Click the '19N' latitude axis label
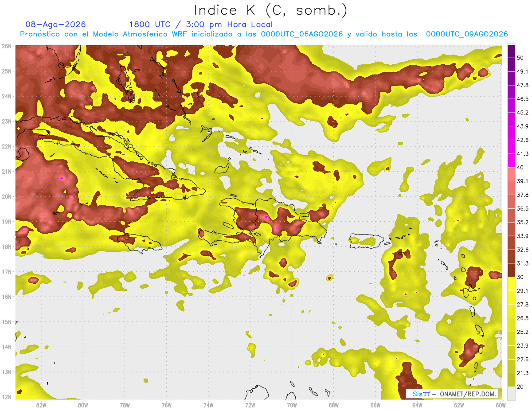The image size is (532, 411). point(7,221)
